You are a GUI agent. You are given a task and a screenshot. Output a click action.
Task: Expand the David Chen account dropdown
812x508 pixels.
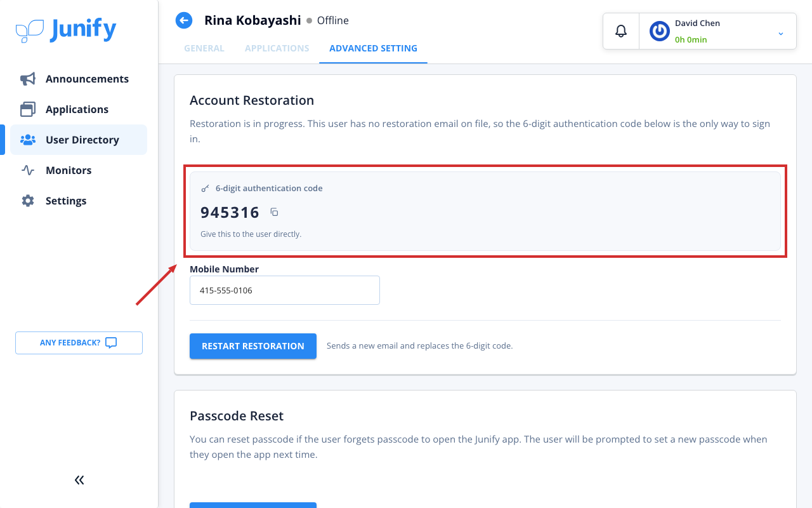click(x=781, y=33)
